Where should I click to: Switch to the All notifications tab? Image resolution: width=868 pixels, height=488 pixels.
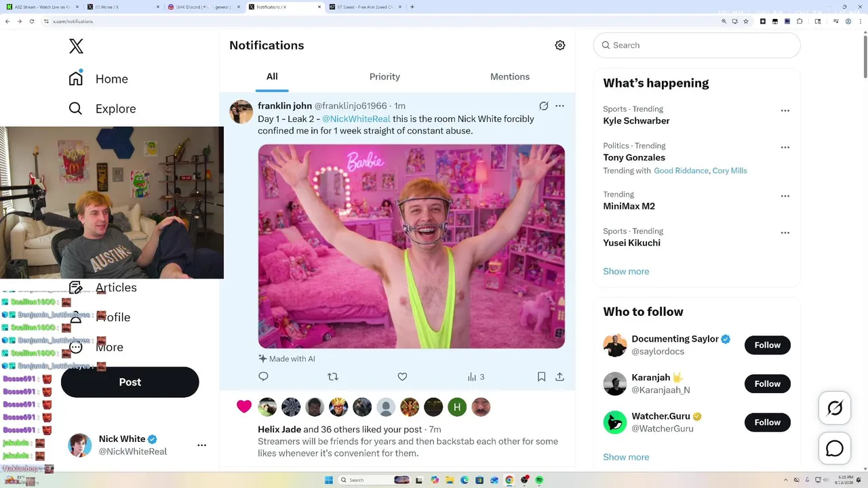pos(272,77)
